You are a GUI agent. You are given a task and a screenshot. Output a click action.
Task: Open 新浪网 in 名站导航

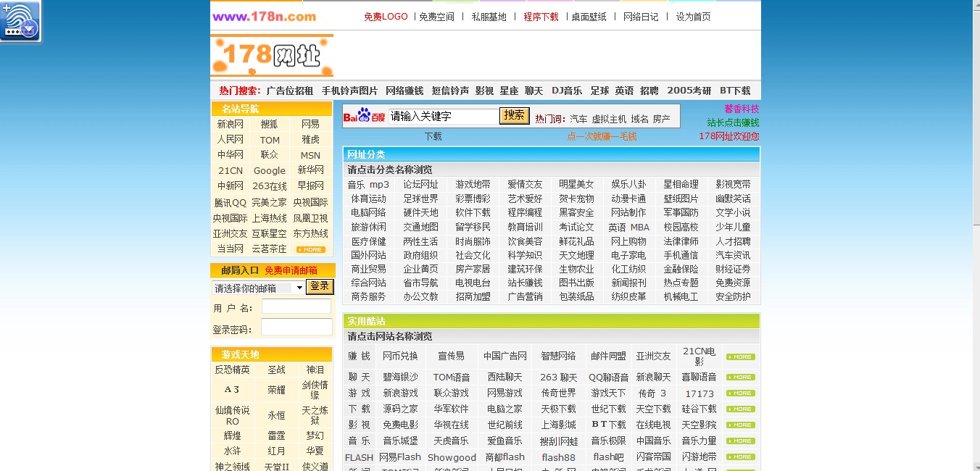click(x=231, y=125)
